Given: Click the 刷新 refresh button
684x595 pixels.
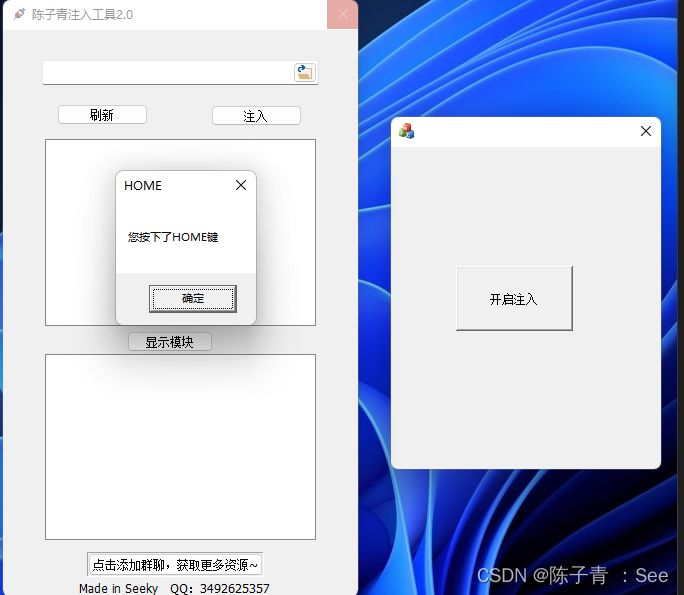Looking at the screenshot, I should click(103, 115).
